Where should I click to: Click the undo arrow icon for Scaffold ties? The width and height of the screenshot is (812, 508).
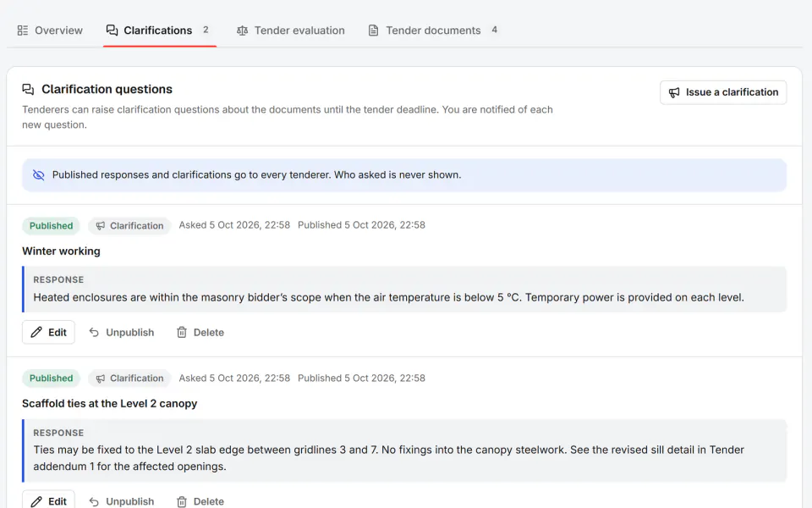coord(94,501)
